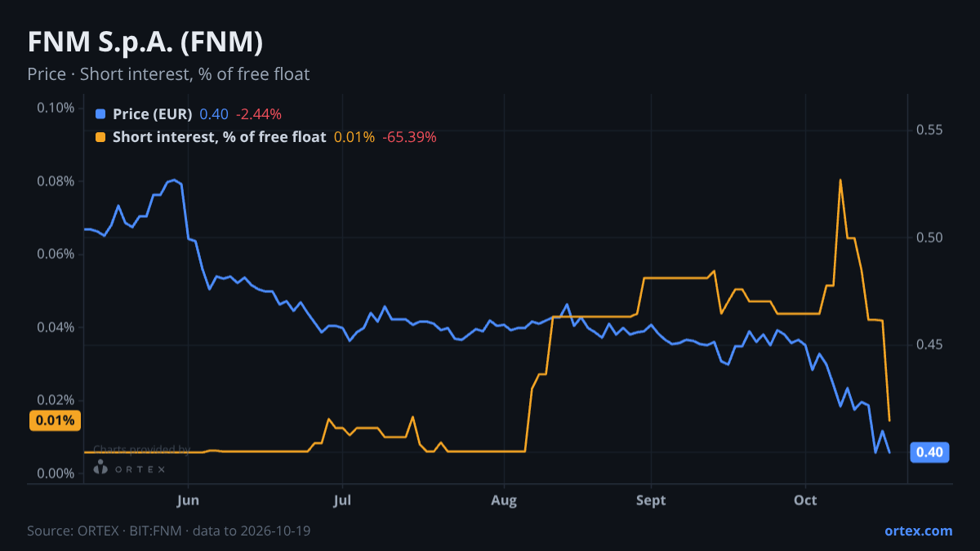980x551 pixels.
Task: Select 'Short interest, % of free float' legend label
Action: click(x=219, y=137)
